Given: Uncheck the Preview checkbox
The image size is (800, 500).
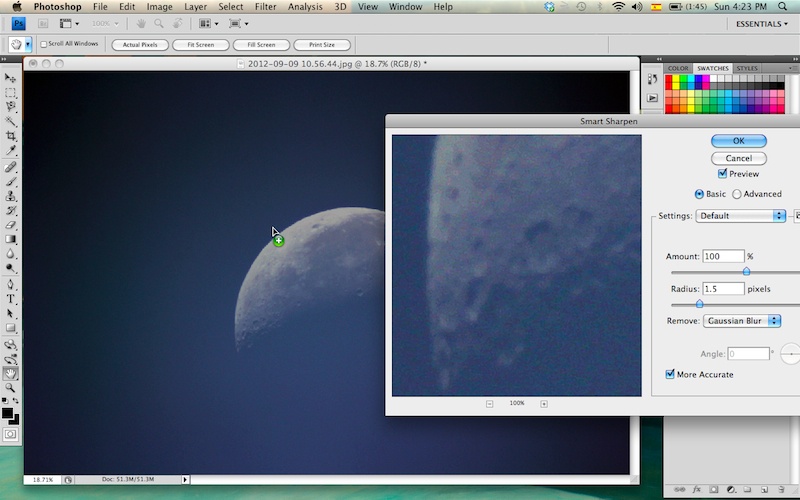Looking at the screenshot, I should [723, 174].
